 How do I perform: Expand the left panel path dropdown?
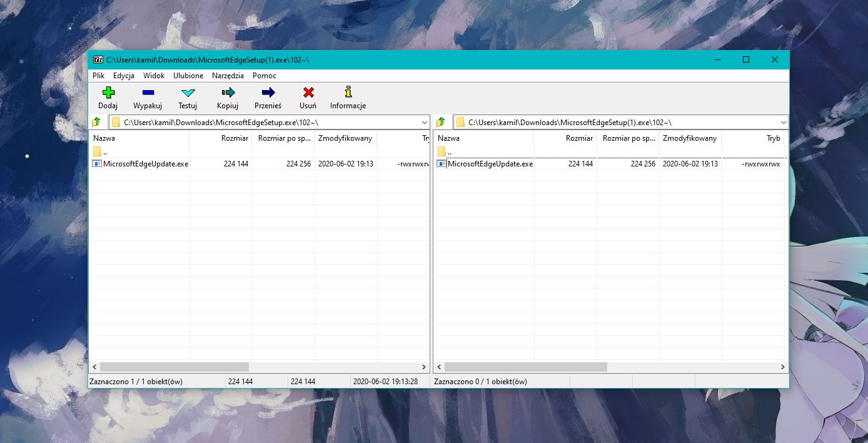(x=425, y=122)
